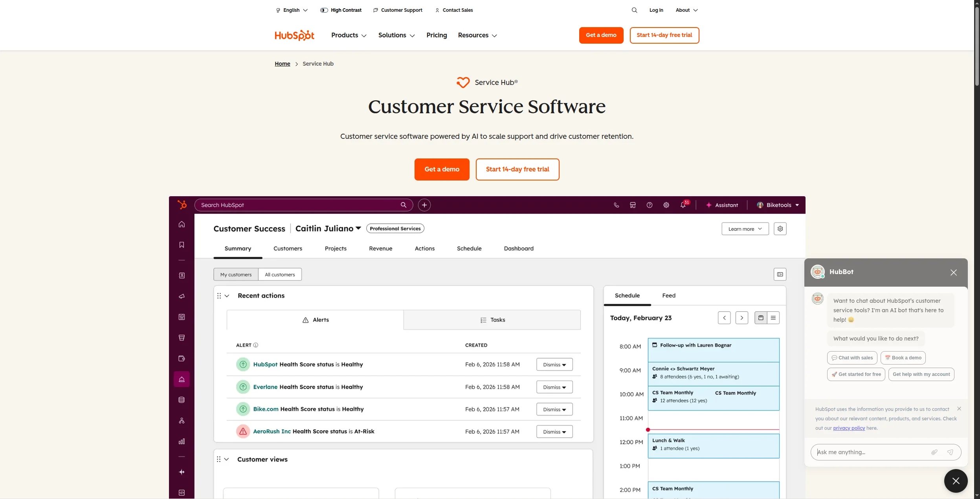Click the attachment paperclip in HubBot chat
Image resolution: width=980 pixels, height=499 pixels.
(934, 452)
